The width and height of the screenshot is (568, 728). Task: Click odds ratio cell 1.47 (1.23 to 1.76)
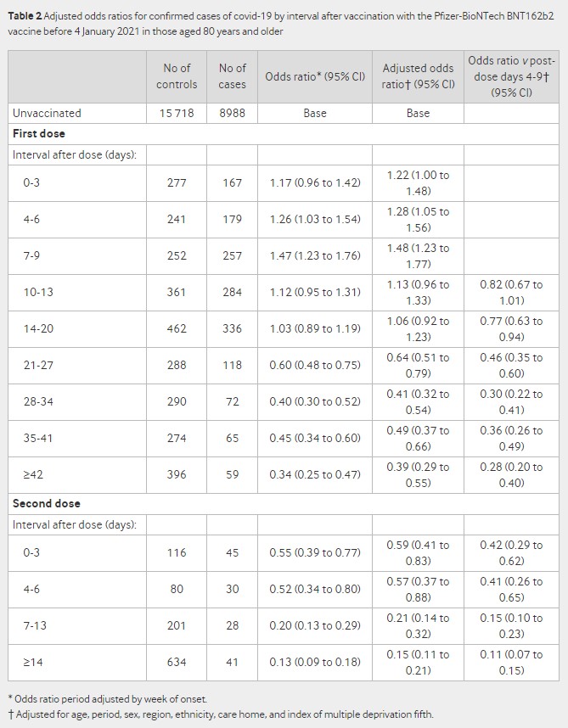pos(315,256)
